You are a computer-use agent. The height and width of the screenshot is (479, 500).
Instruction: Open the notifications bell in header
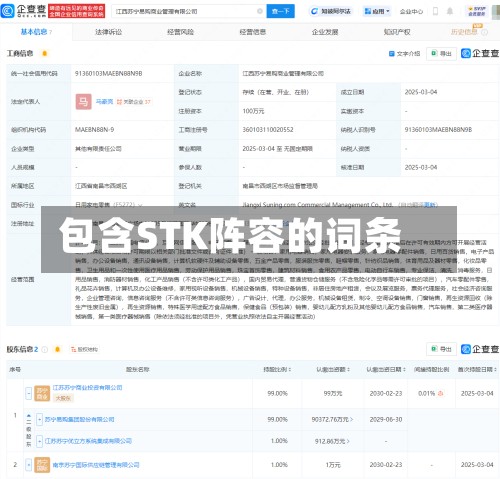pos(450,11)
